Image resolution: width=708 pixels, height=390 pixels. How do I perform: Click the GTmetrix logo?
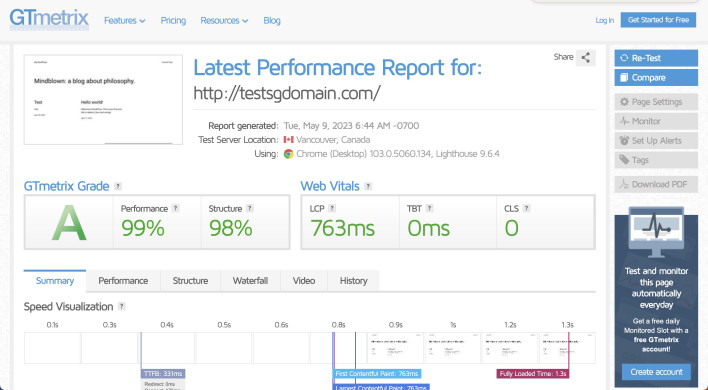[x=49, y=19]
